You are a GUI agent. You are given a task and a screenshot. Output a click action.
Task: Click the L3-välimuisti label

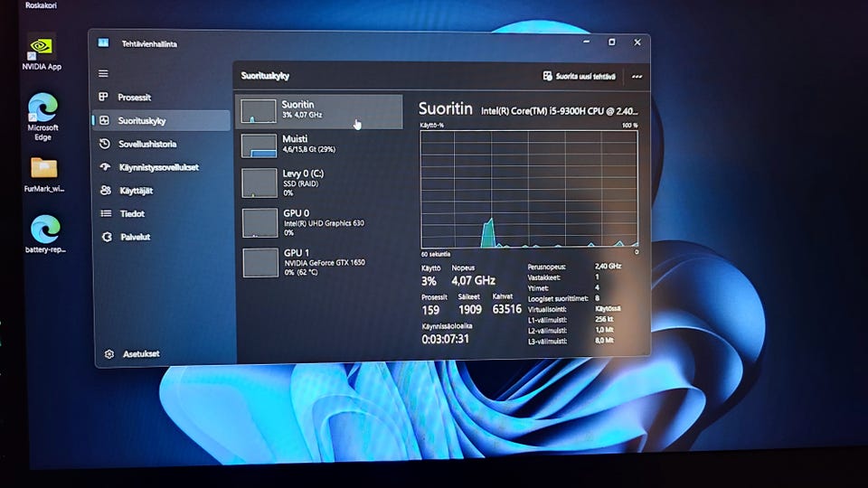coord(547,342)
